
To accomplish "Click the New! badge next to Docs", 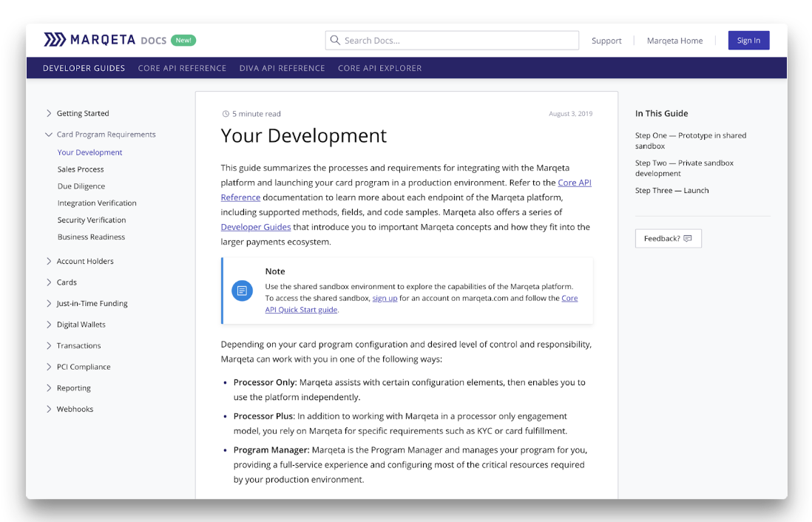I will [183, 40].
